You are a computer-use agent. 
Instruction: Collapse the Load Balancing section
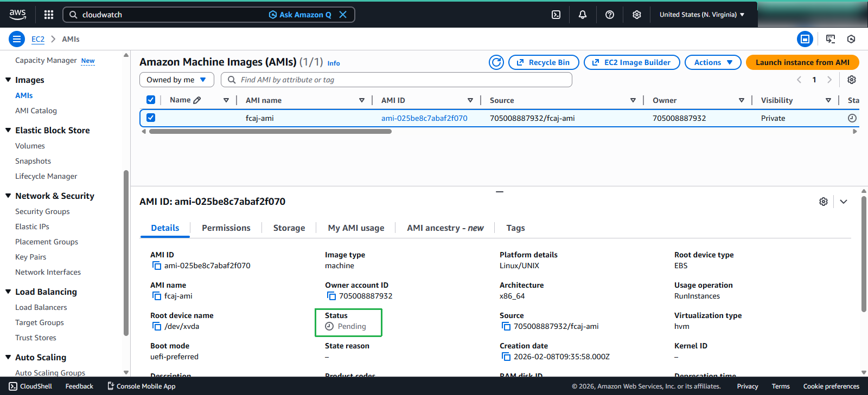tap(8, 292)
